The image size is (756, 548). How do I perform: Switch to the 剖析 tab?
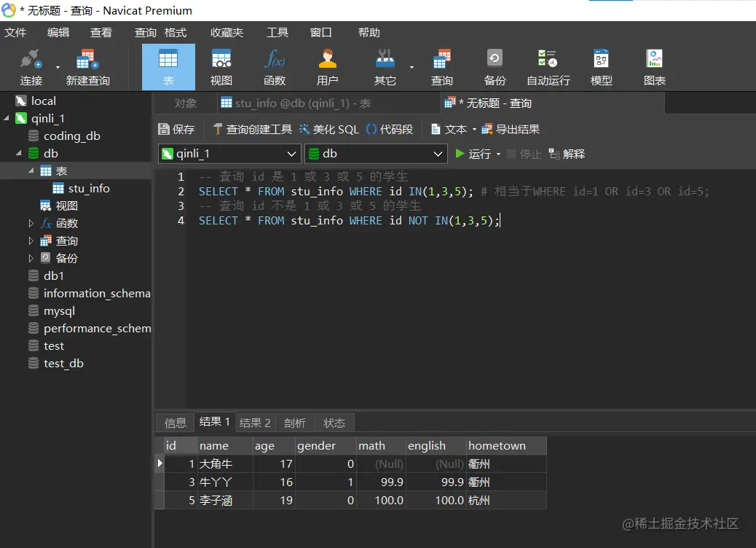(294, 423)
